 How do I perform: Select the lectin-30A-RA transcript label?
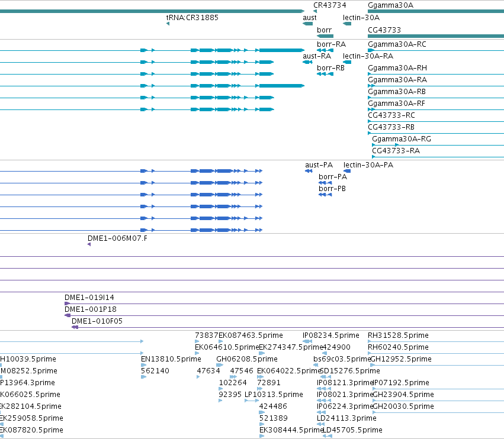click(x=368, y=56)
